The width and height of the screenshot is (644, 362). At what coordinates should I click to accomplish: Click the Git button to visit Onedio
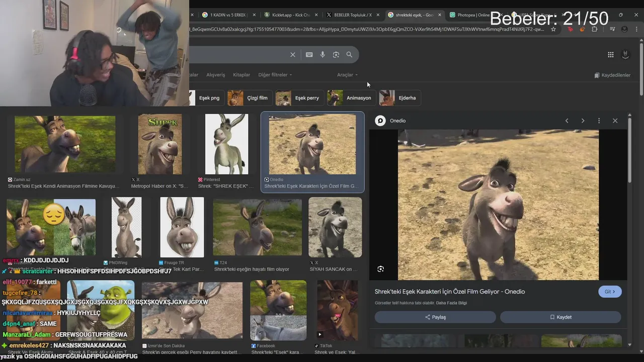coord(610,292)
